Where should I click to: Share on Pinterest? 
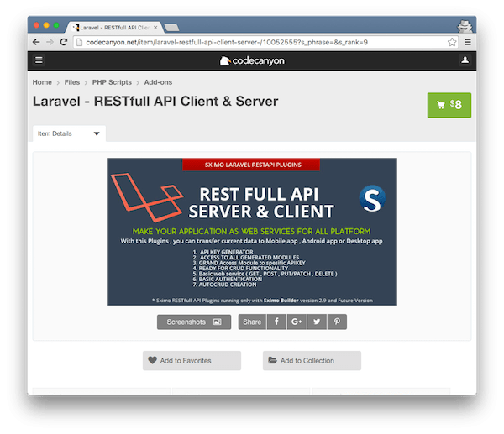pos(337,322)
